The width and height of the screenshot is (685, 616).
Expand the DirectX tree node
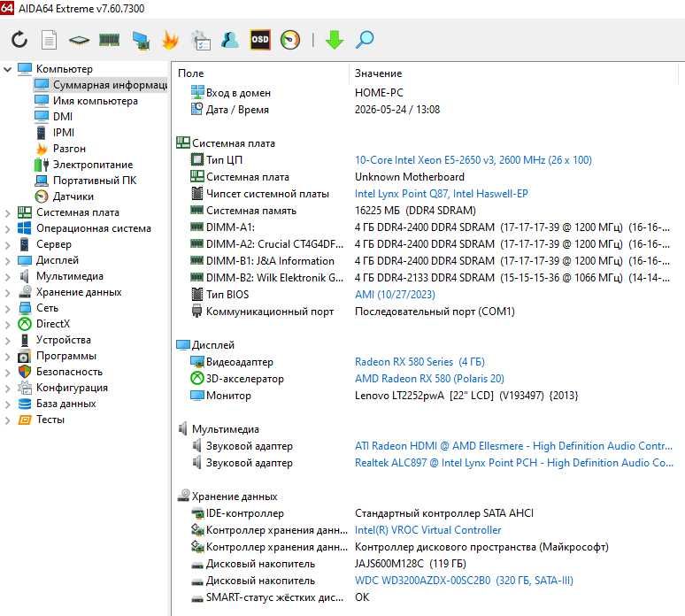pyautogui.click(x=7, y=324)
